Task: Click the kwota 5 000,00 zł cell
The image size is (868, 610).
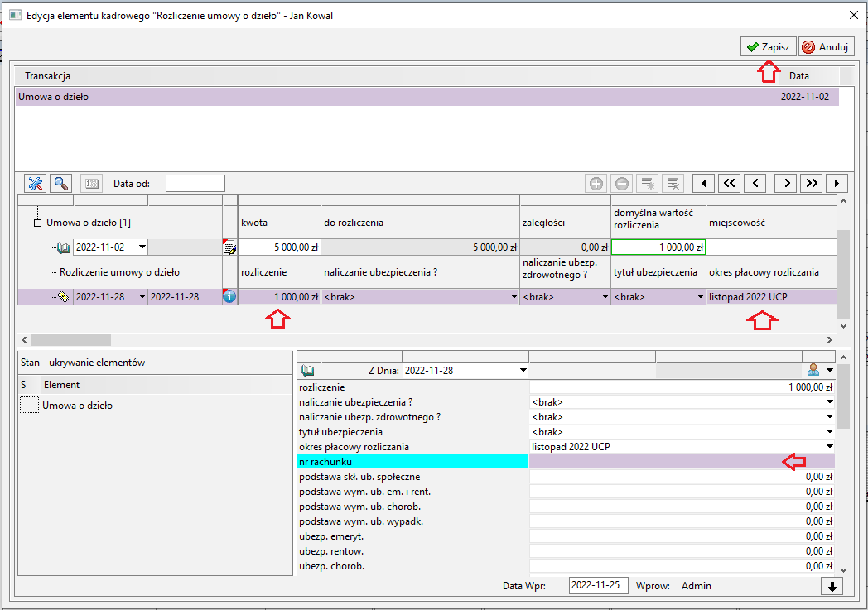Action: [x=280, y=247]
